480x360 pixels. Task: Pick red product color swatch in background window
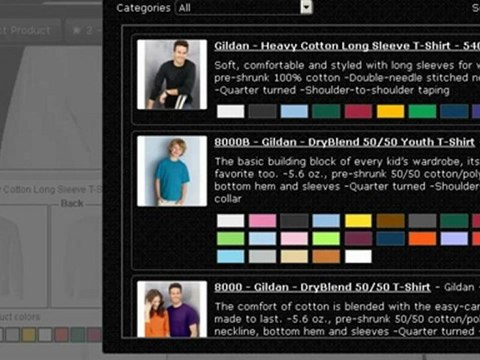pos(61,335)
